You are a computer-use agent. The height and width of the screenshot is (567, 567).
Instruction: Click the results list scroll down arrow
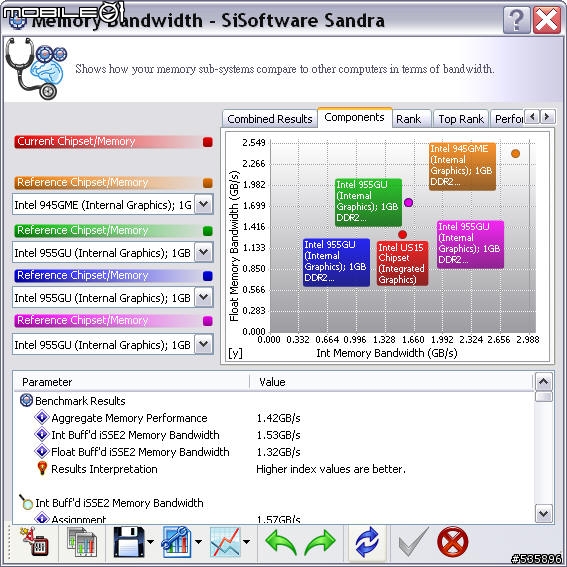pos(543,513)
